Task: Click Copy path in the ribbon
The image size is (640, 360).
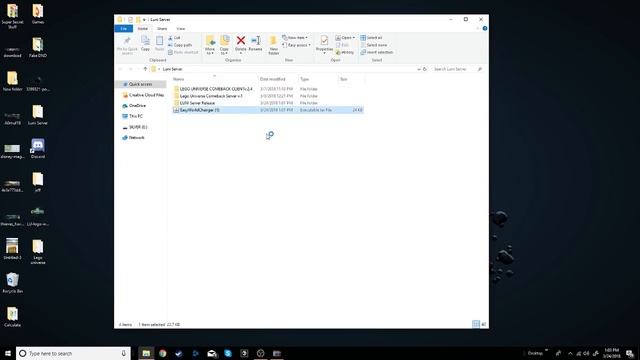Action: (180, 45)
